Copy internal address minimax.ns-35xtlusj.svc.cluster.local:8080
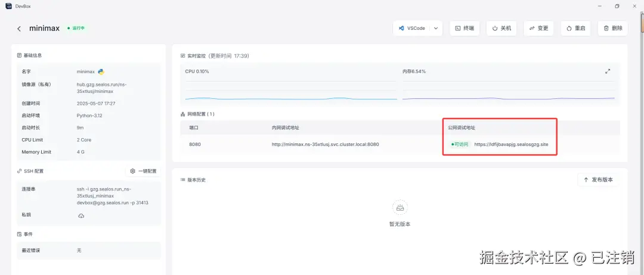Viewport: 644px width, 275px height. tap(326, 144)
